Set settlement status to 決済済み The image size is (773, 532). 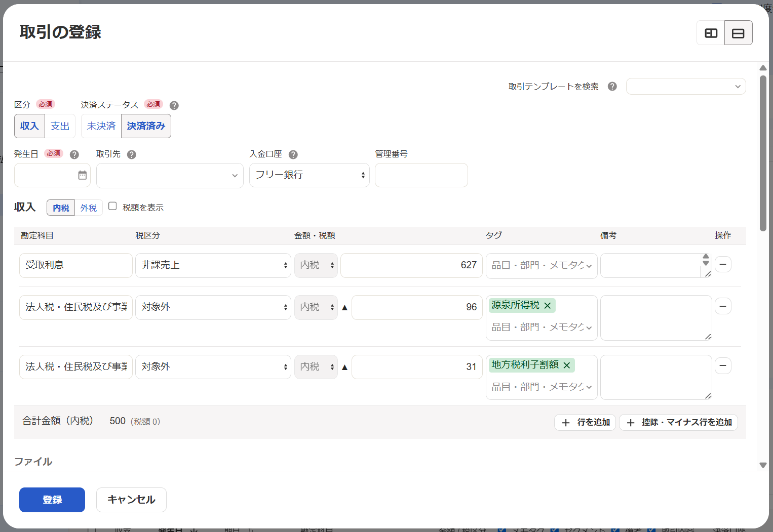[x=146, y=126]
